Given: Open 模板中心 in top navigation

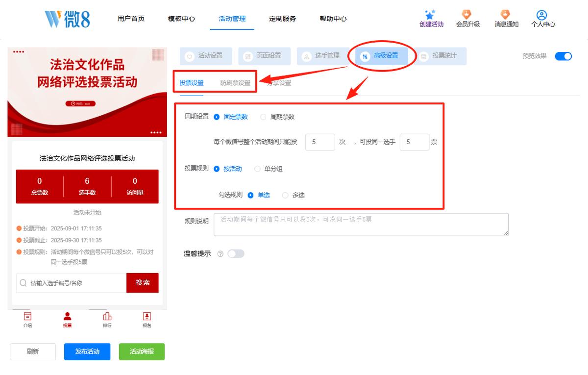Looking at the screenshot, I should tap(181, 19).
